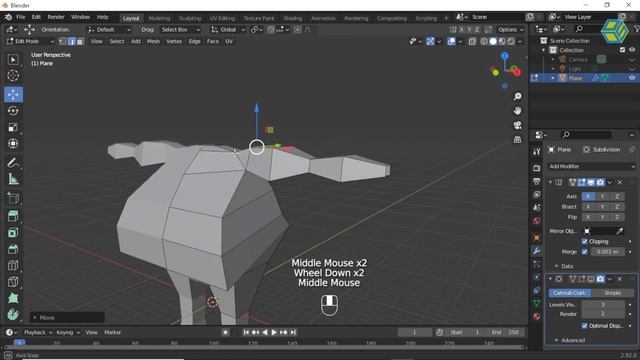Enable face select mode

80,41
